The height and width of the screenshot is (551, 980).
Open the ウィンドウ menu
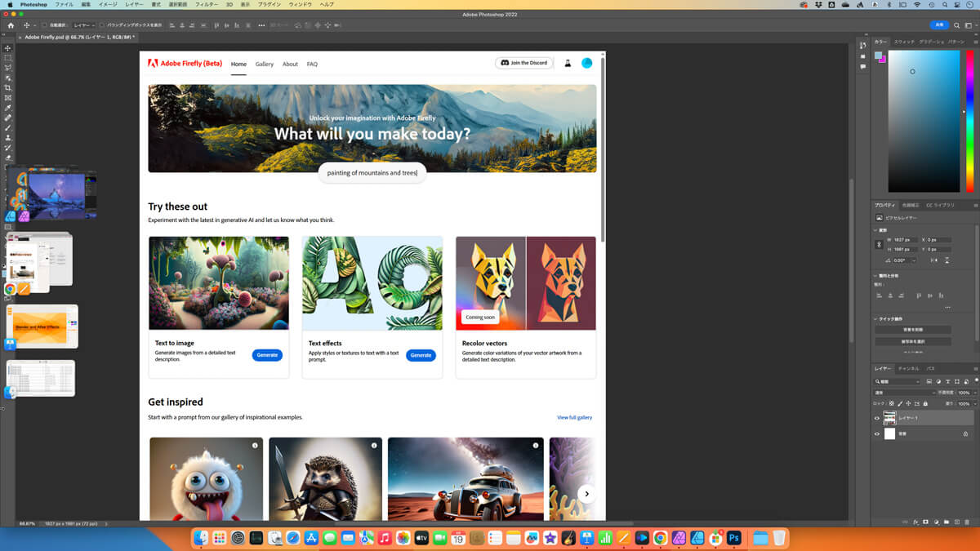point(301,5)
